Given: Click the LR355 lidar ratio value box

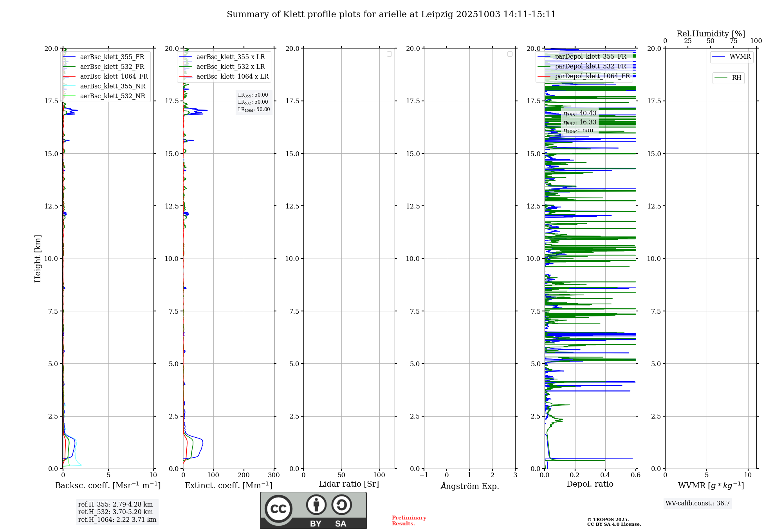Looking at the screenshot, I should click(253, 95).
